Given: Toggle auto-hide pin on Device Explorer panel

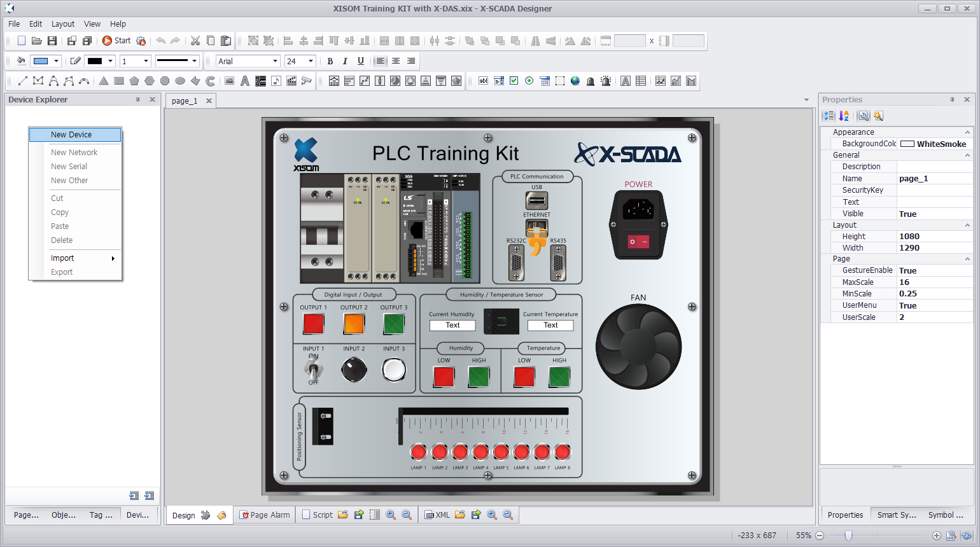Looking at the screenshot, I should pyautogui.click(x=137, y=100).
